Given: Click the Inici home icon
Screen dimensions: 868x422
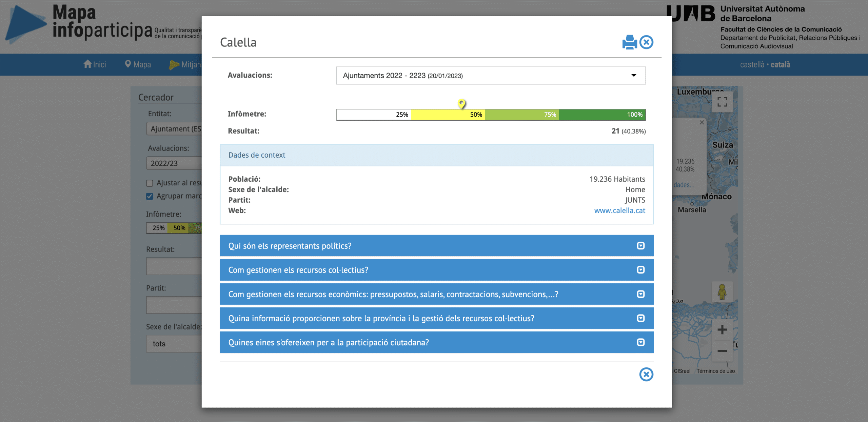Looking at the screenshot, I should [87, 64].
